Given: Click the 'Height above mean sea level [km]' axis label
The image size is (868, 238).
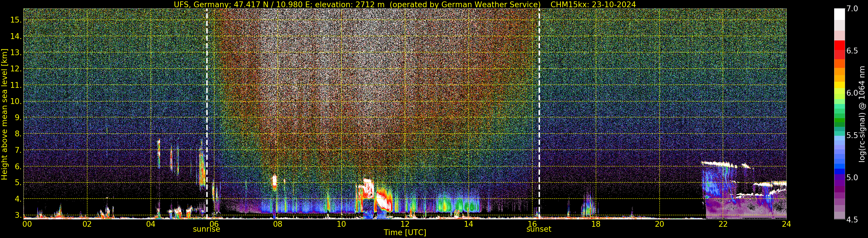Looking at the screenshot, I should pyautogui.click(x=4, y=114).
